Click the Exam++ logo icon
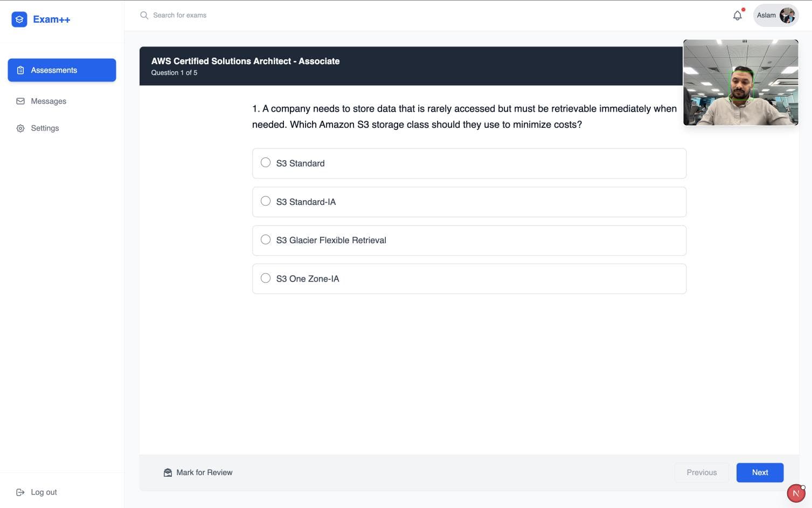The width and height of the screenshot is (812, 508). coord(19,19)
